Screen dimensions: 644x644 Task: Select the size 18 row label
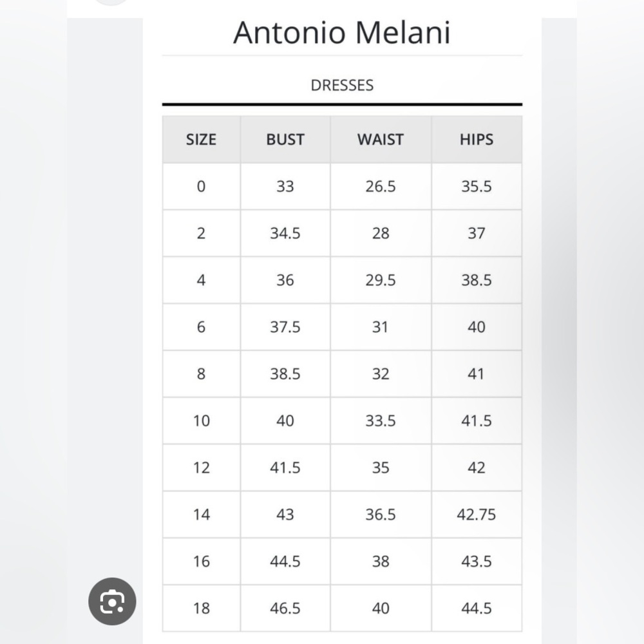(201, 608)
